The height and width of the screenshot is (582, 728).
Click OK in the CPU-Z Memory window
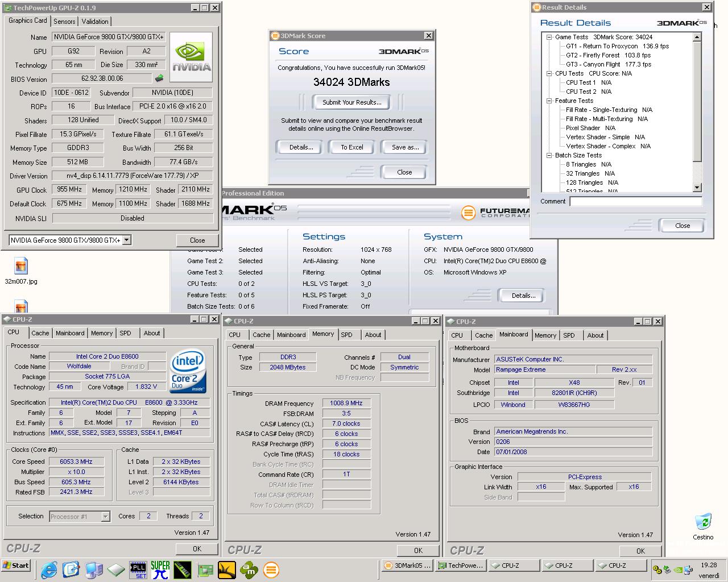tap(418, 550)
